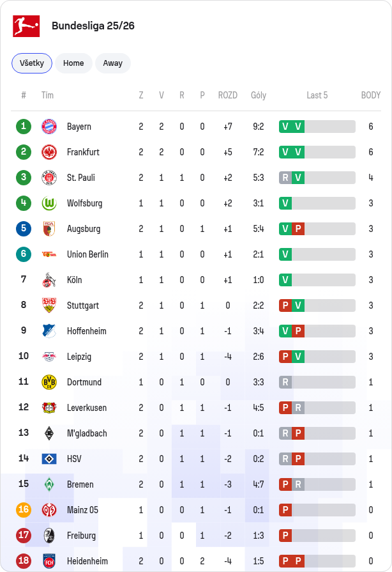Screen dimensions: 392x572
Task: Click the Dortmund BVB badge
Action: [49, 382]
